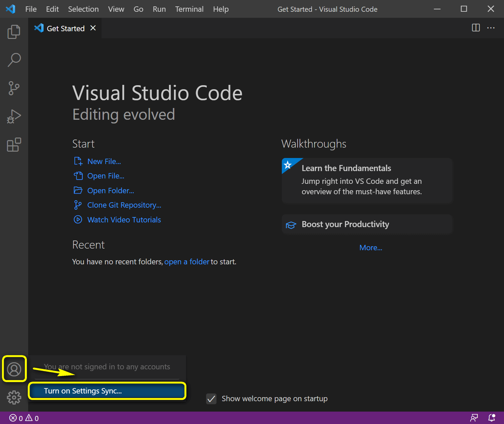Click the errors count in status bar
Screen dimensions: 504x424
pos(16,418)
